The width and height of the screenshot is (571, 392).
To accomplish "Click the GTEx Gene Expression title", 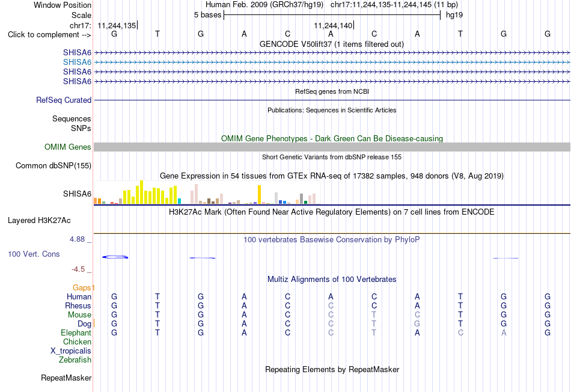I will click(x=332, y=176).
